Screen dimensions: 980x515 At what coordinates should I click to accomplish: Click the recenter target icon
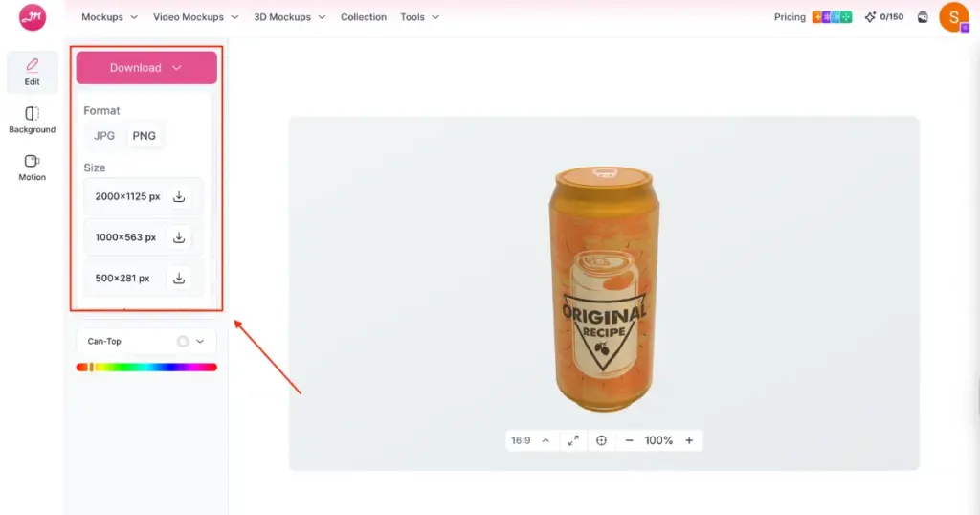coord(601,440)
